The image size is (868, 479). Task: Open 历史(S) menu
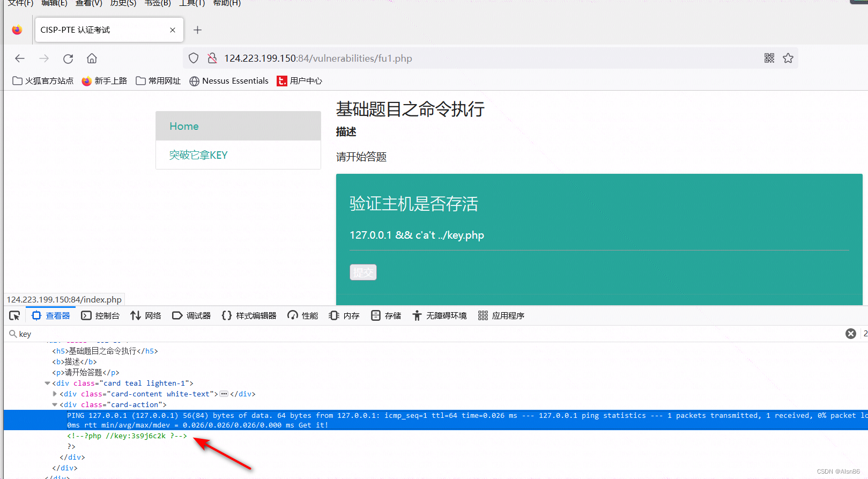pos(123,3)
